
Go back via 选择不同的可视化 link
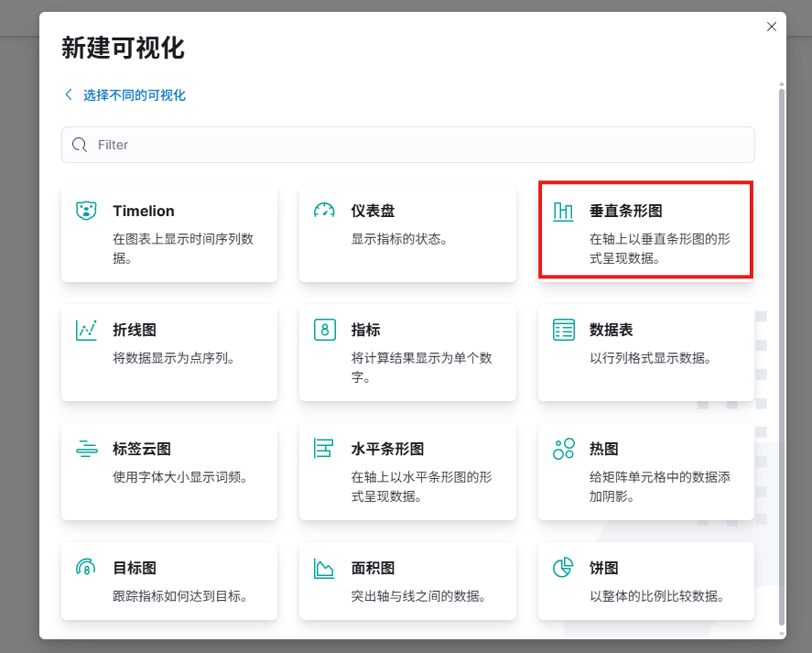click(x=134, y=95)
